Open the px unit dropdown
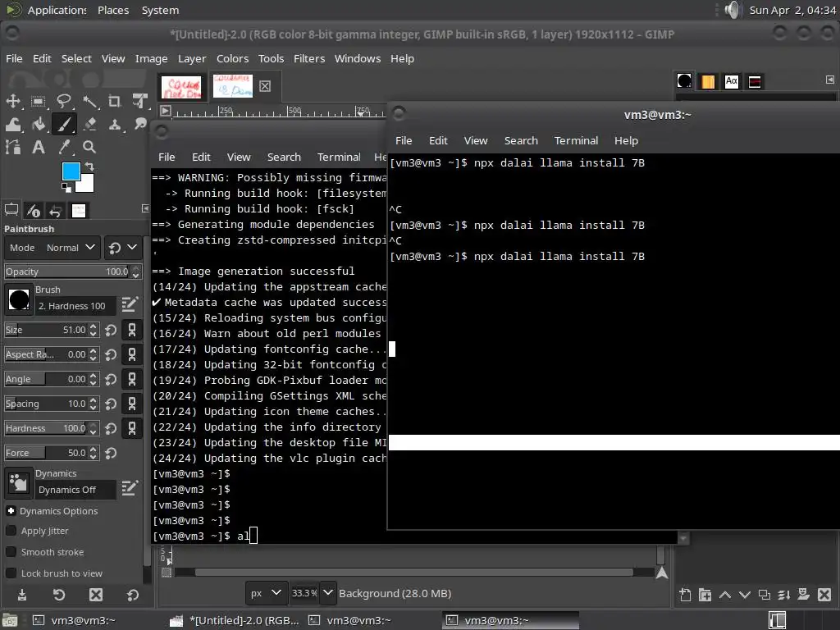 coord(266,593)
